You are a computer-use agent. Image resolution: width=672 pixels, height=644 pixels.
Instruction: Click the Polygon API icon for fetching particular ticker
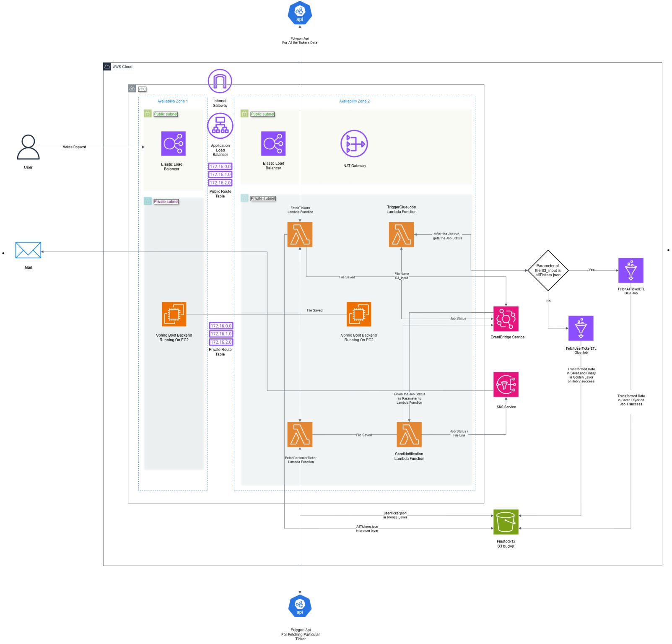[300, 606]
